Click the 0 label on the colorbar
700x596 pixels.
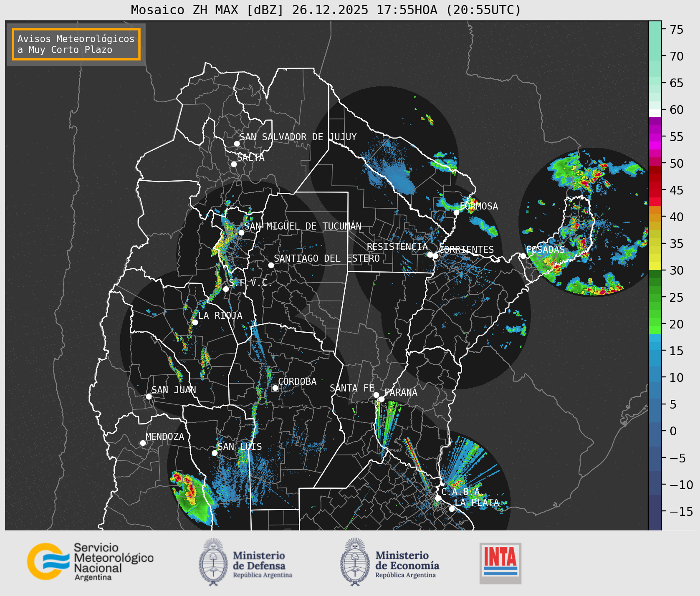point(673,431)
